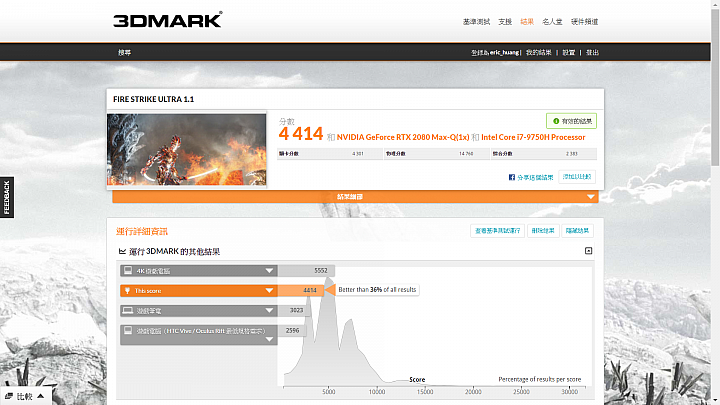Click the Fire Strike Ultra benchmark thumbnail

186,150
